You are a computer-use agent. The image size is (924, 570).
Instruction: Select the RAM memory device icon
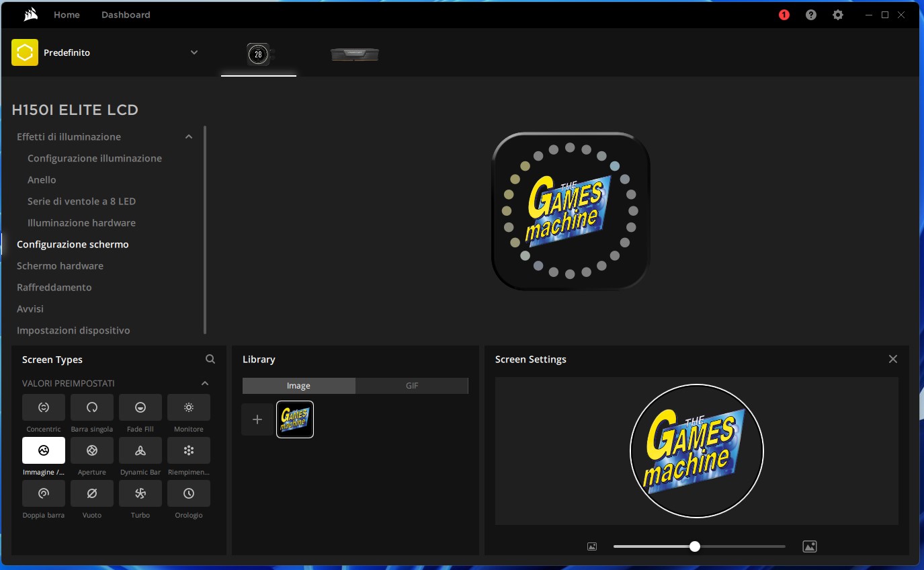[x=355, y=54]
